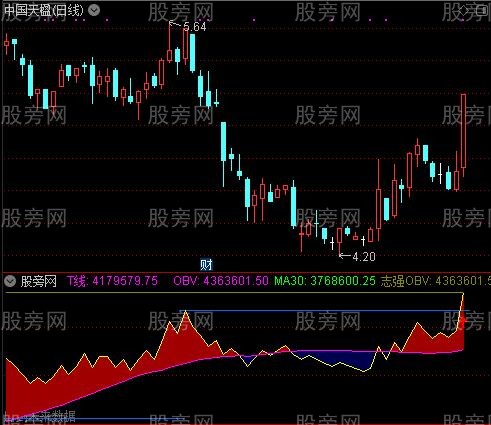This screenshot has width=491, height=425.
Task: Click the 股旁网 indicator name label
Action: (x=38, y=281)
